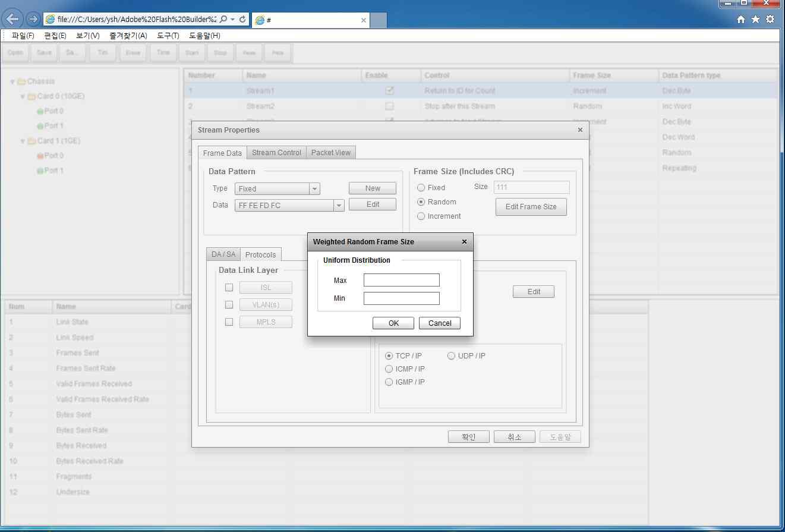Click Port 0 icon under Card 0 (10GE)
This screenshot has width=785, height=532.
coord(40,111)
